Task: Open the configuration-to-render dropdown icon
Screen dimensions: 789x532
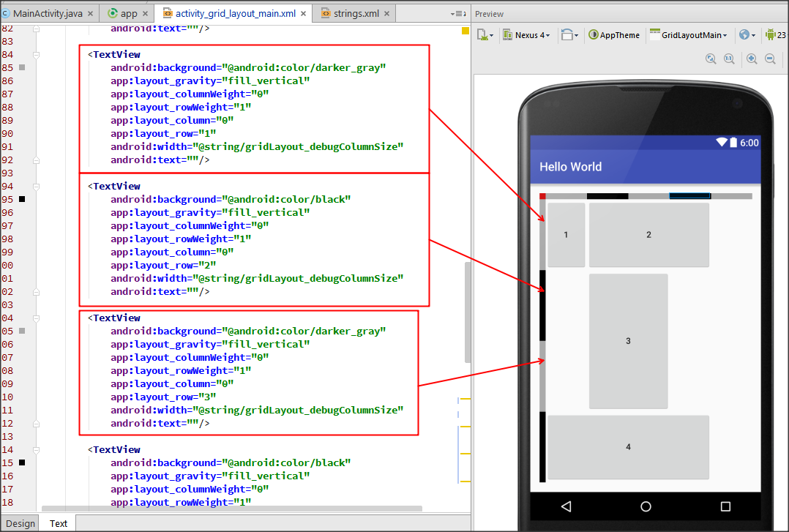Action: tap(485, 34)
